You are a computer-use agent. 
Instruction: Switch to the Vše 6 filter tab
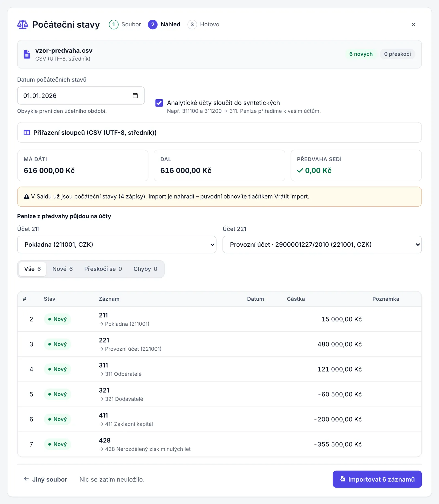32,269
